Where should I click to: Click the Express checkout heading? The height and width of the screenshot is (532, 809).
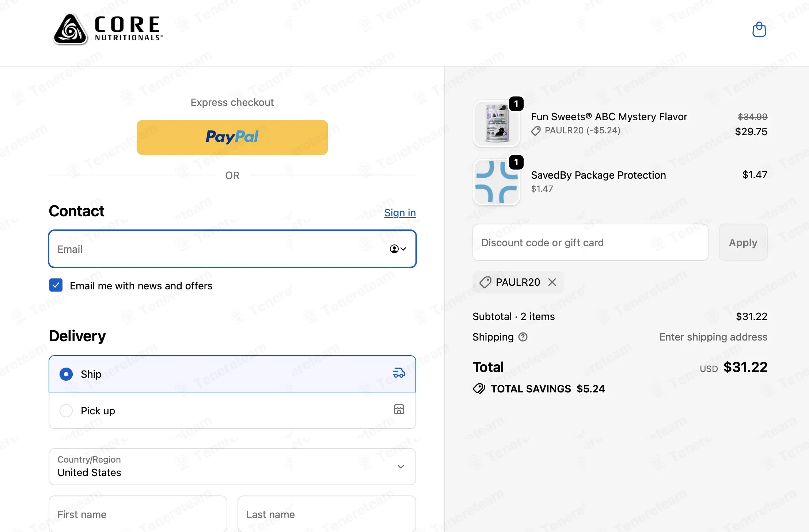click(x=232, y=102)
